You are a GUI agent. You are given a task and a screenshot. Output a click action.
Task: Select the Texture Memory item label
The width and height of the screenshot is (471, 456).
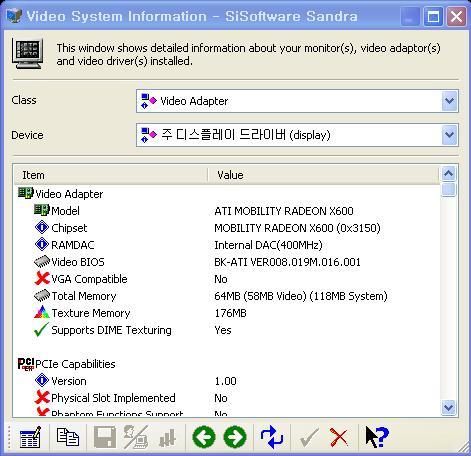(x=91, y=313)
